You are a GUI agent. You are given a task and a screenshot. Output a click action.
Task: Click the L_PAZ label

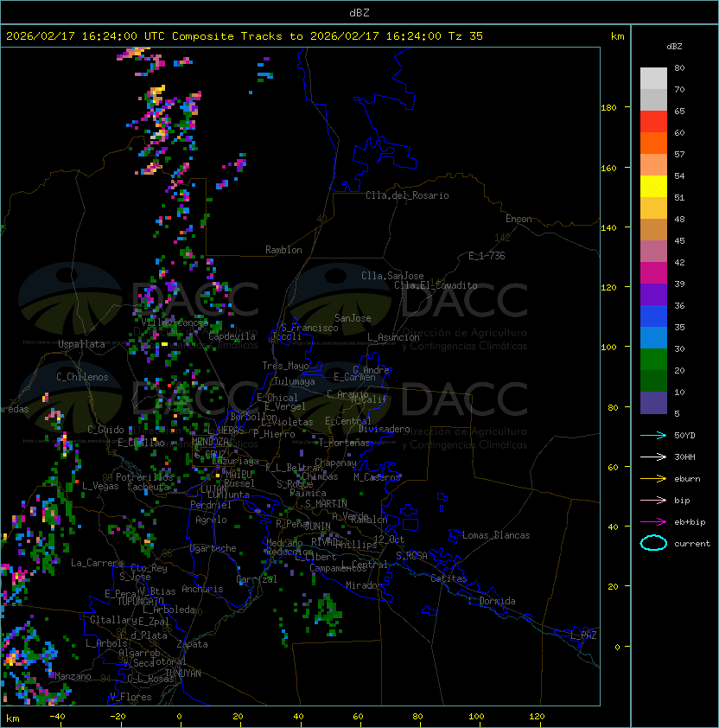coord(583,635)
